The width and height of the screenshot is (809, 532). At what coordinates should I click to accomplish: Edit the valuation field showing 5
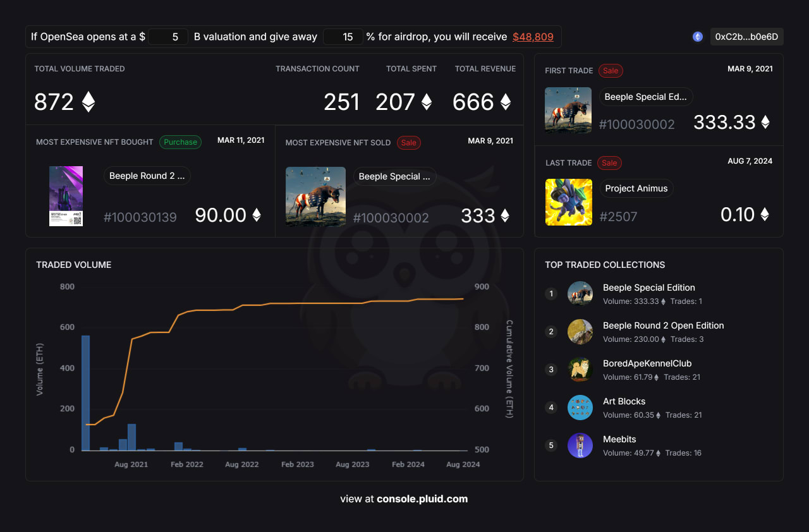coord(167,37)
